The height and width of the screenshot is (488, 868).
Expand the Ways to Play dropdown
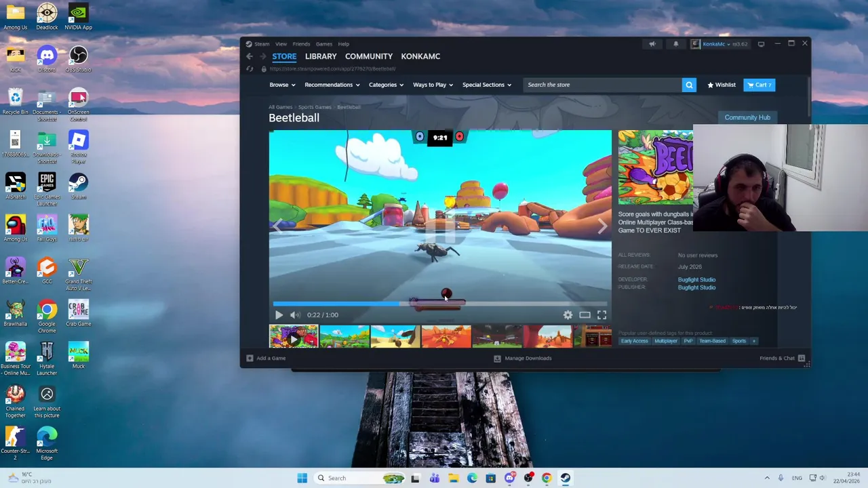pyautogui.click(x=433, y=85)
